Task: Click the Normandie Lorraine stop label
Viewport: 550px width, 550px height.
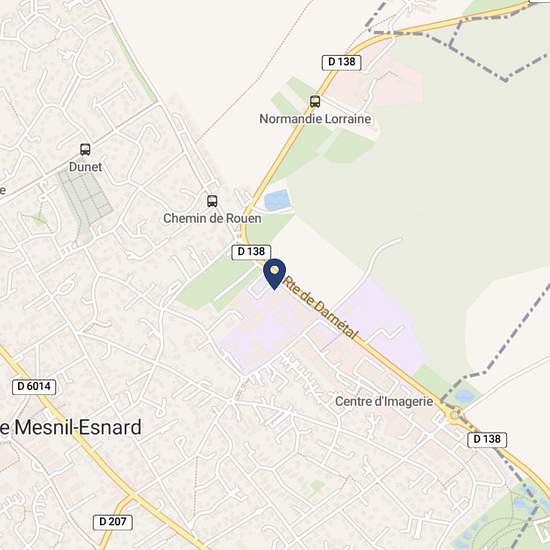Action: tap(315, 119)
